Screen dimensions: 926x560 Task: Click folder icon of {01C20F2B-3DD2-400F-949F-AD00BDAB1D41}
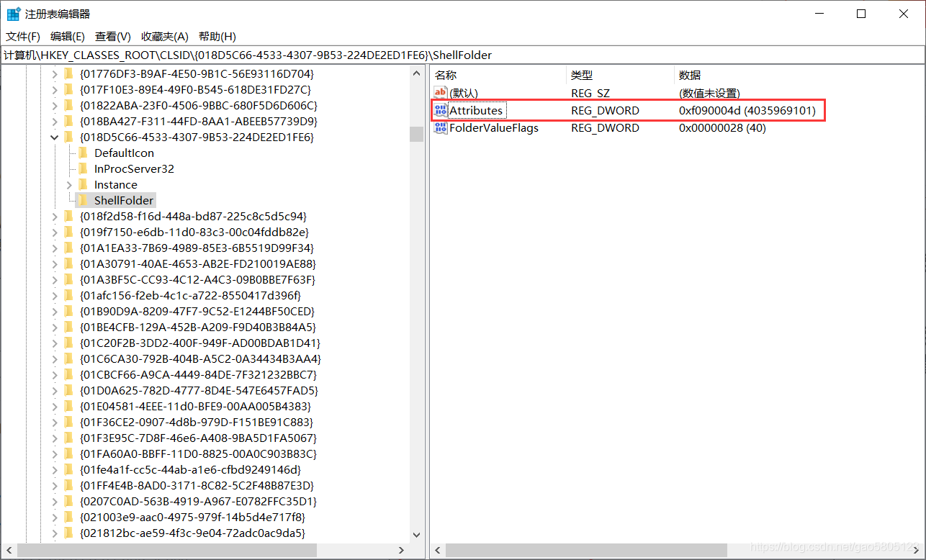tap(68, 343)
